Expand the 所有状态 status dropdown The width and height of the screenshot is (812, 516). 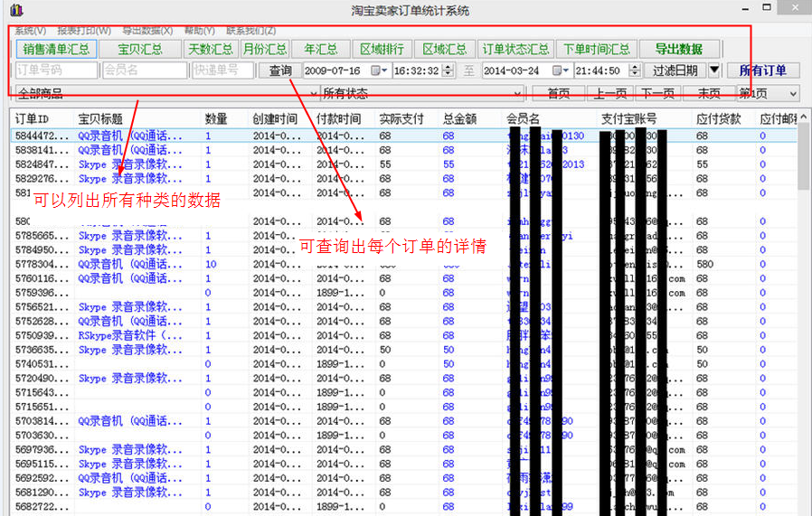(517, 94)
